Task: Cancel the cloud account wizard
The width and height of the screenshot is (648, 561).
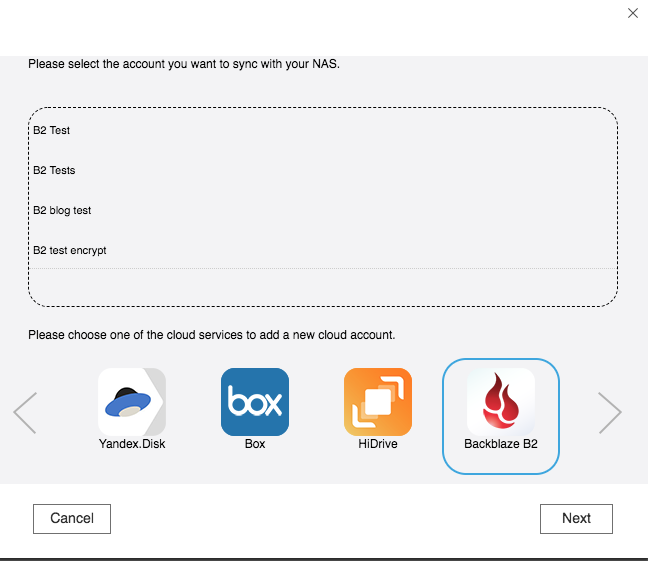Action: [x=72, y=518]
